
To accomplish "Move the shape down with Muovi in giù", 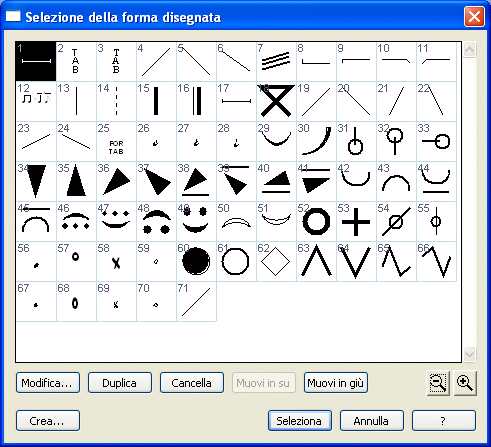I will point(336,383).
